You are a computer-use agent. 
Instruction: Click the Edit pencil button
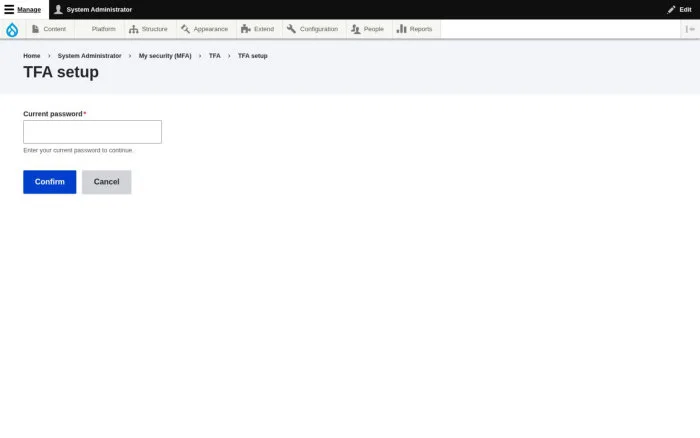679,9
